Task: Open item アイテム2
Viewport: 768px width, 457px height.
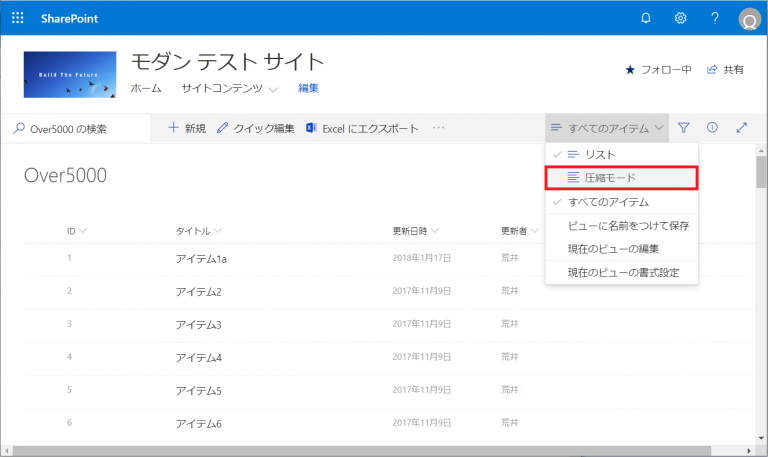Action: [198, 292]
